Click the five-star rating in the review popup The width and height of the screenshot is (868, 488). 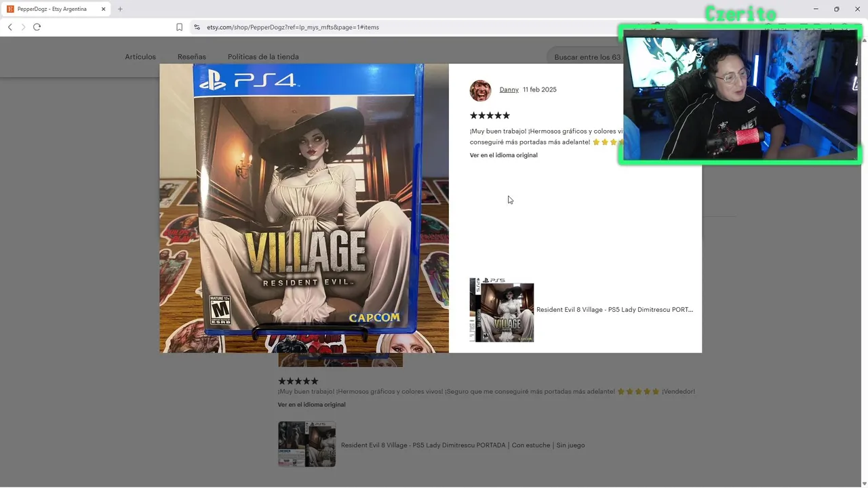[x=490, y=115]
